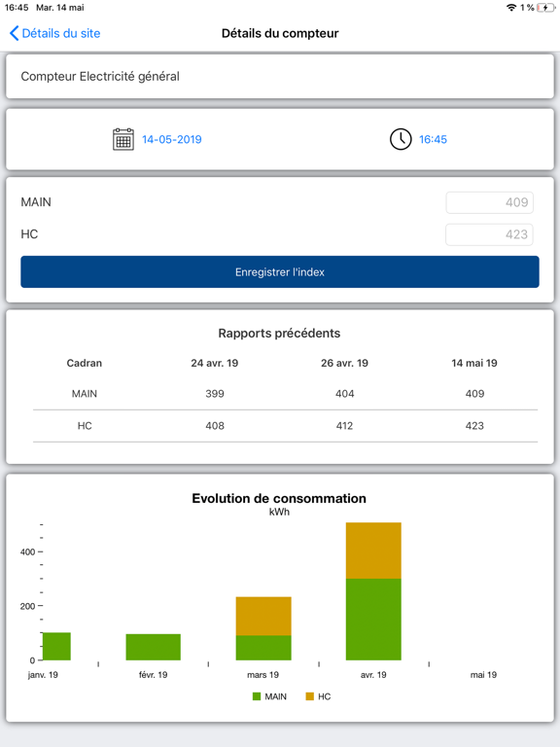Tap mars 19 orange HC bar segment
This screenshot has width=560, height=747.
click(263, 616)
